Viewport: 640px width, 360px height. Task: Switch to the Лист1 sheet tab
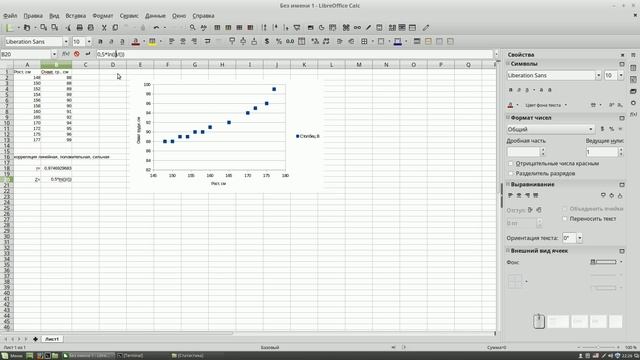click(x=52, y=339)
